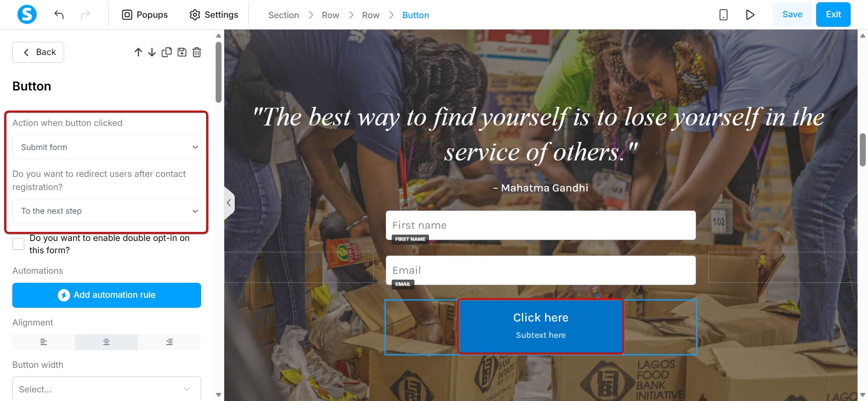This screenshot has width=868, height=401.
Task: Delete the button with the trash icon
Action: (x=197, y=52)
